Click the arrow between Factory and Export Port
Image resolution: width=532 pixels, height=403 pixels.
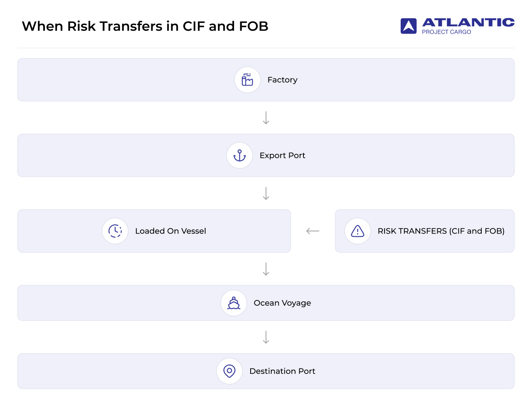point(266,118)
